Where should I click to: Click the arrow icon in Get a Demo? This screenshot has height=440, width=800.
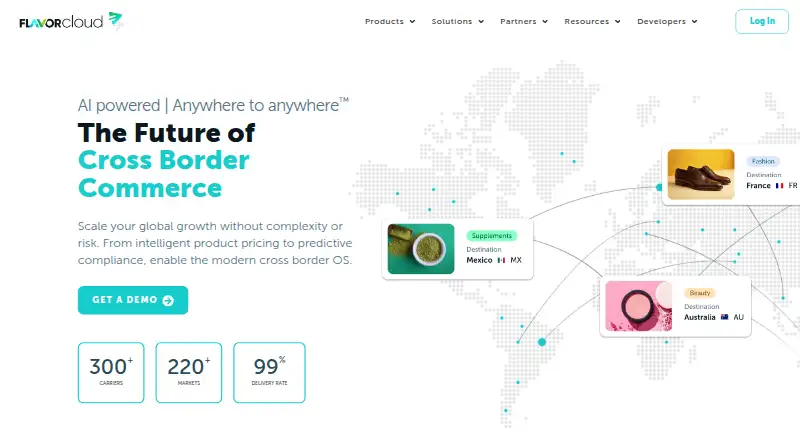(168, 301)
